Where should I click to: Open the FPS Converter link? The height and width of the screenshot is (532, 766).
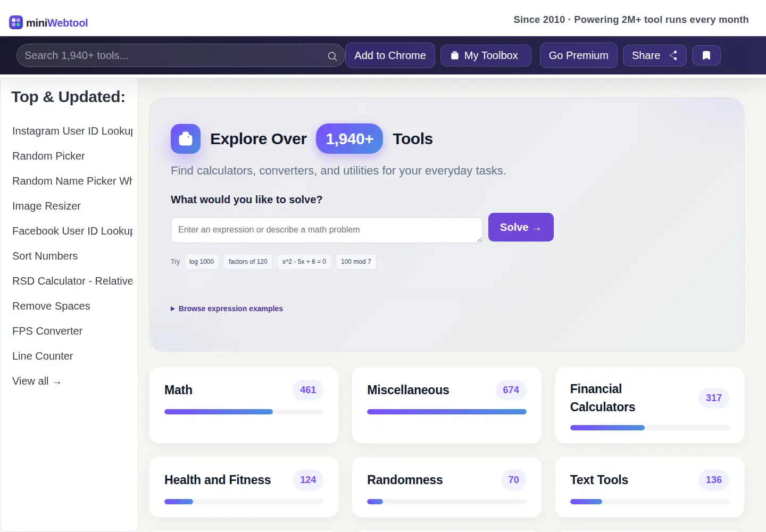point(47,331)
